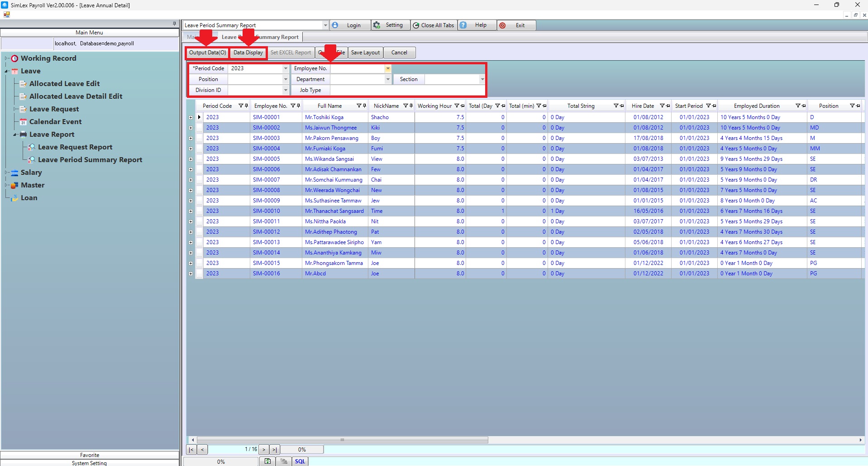Pin the Main Menu panel
The width and height of the screenshot is (868, 466).
click(174, 24)
